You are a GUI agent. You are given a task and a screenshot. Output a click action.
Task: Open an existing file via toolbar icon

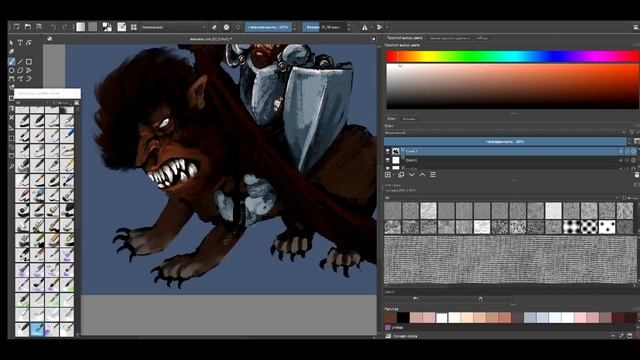[x=28, y=27]
